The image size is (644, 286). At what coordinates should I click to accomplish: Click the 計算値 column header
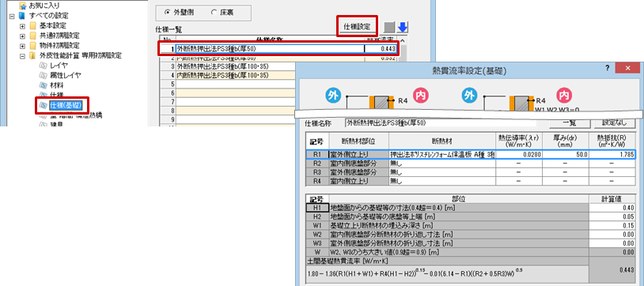(x=612, y=199)
